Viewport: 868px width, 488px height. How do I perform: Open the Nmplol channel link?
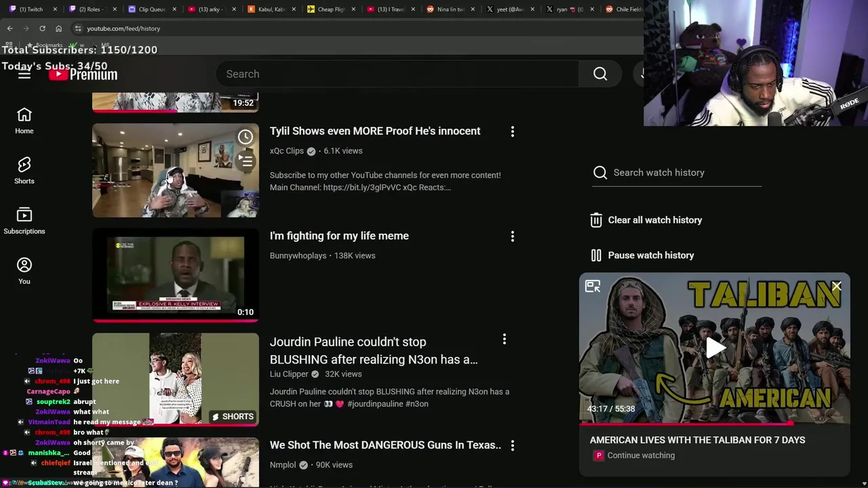pyautogui.click(x=283, y=465)
